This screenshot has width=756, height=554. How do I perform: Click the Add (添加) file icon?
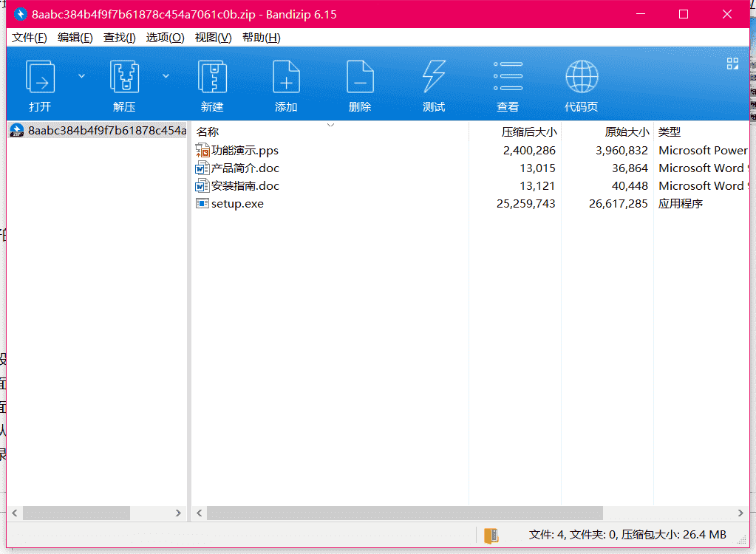(287, 77)
